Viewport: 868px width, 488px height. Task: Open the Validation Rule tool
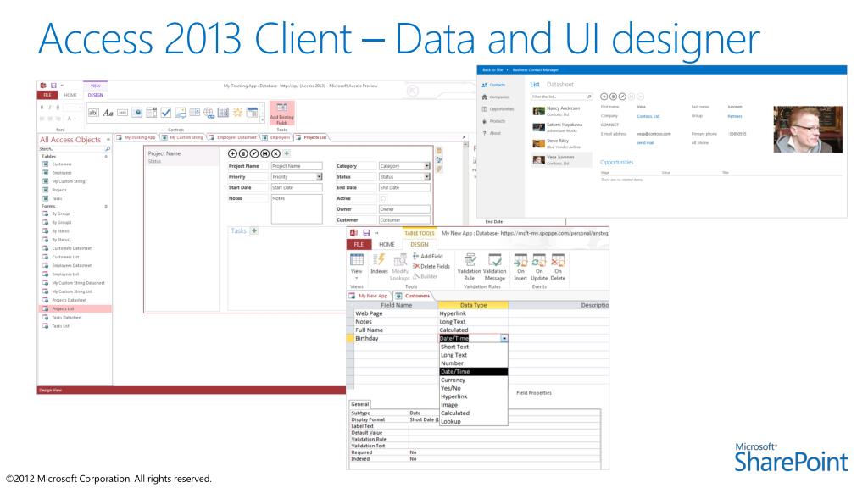469,267
